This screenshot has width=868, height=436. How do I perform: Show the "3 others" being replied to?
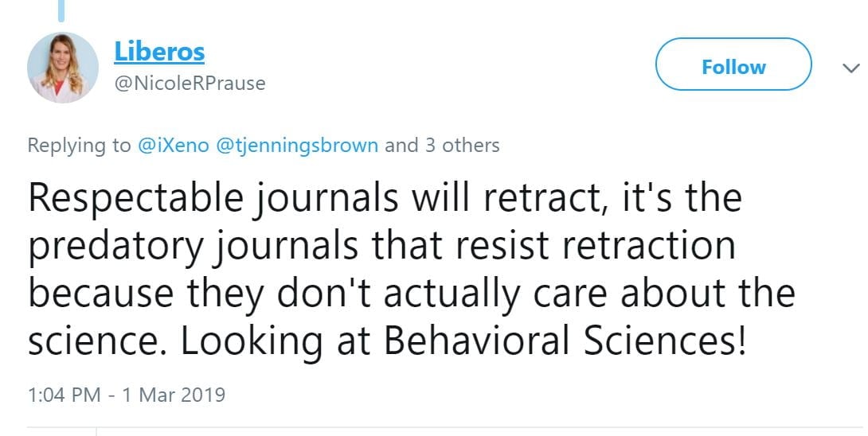pyautogui.click(x=464, y=146)
